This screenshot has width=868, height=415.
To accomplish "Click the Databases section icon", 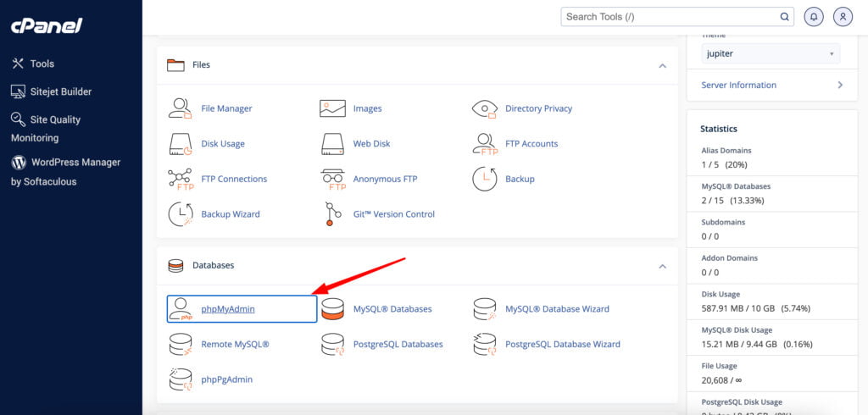I will pos(175,266).
